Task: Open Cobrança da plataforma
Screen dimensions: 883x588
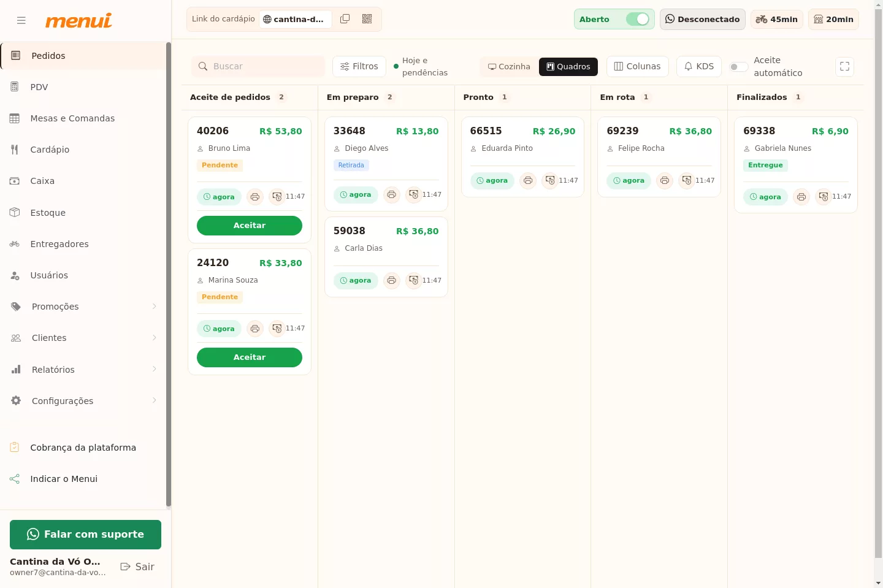Action: coord(83,448)
